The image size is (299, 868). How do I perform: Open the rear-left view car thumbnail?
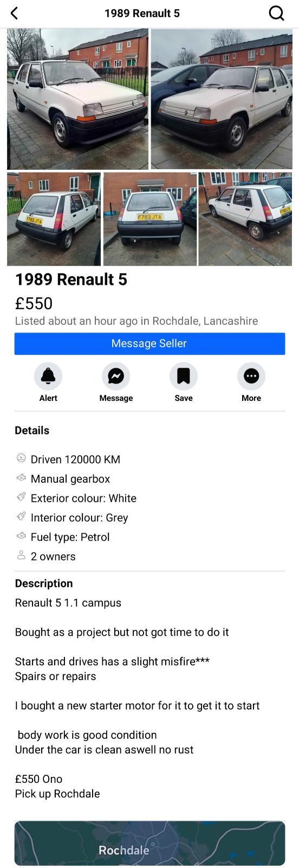[x=54, y=219]
